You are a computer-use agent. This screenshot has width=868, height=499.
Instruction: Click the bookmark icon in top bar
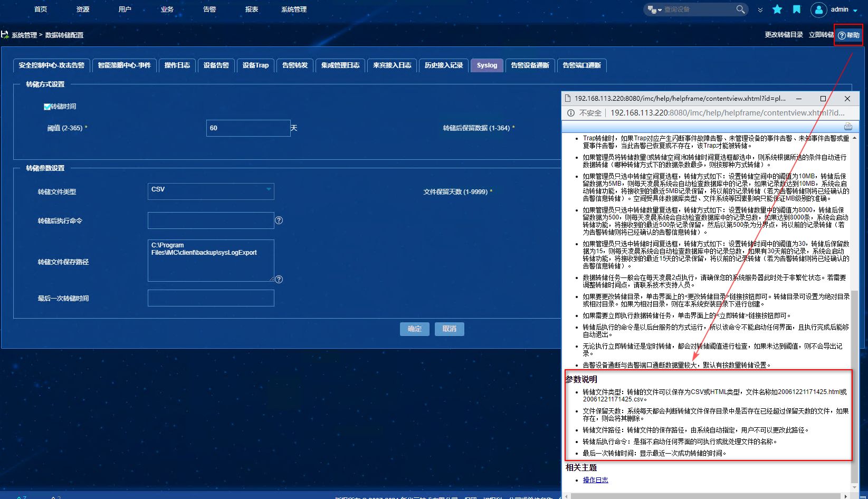pyautogui.click(x=797, y=9)
